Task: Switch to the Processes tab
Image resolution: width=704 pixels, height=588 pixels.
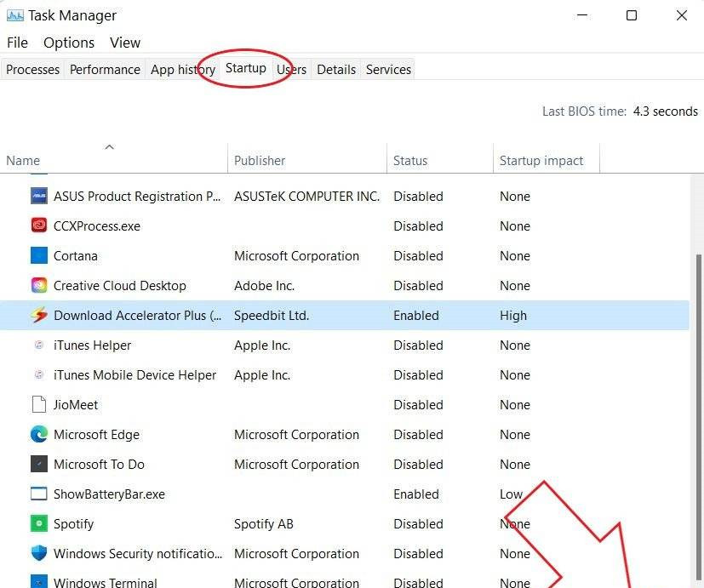Action: (31, 69)
